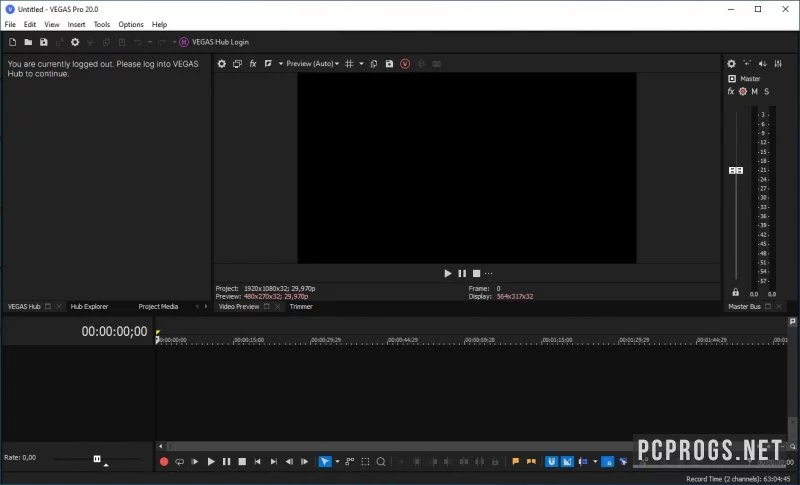Close the Video Preview tab
800x485 pixels.
(x=278, y=307)
